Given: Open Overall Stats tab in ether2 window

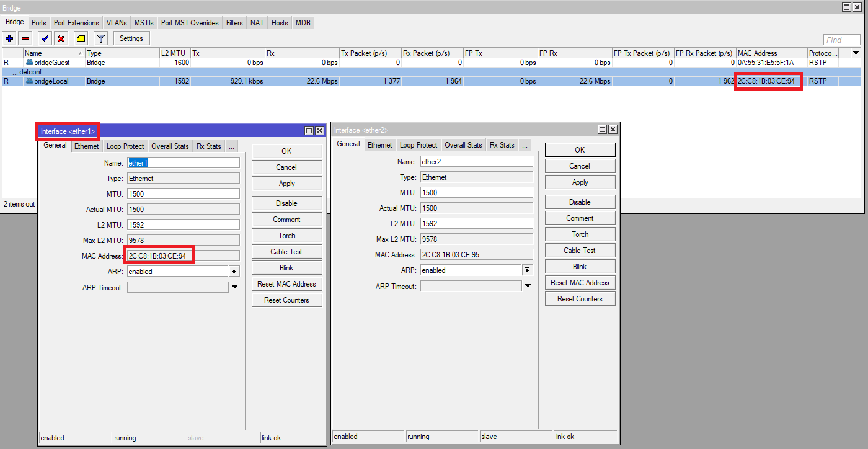Looking at the screenshot, I should [x=464, y=145].
